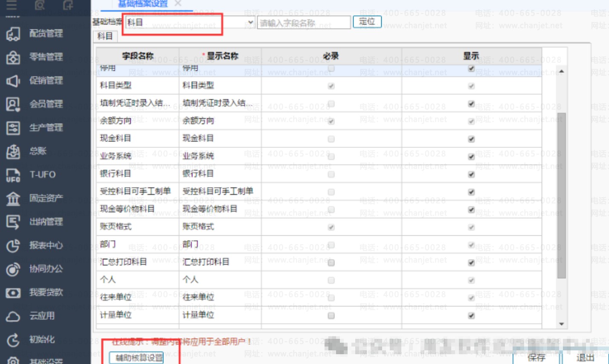Toggle the hamburger menu icon at top
The height and width of the screenshot is (364, 609).
[x=12, y=6]
